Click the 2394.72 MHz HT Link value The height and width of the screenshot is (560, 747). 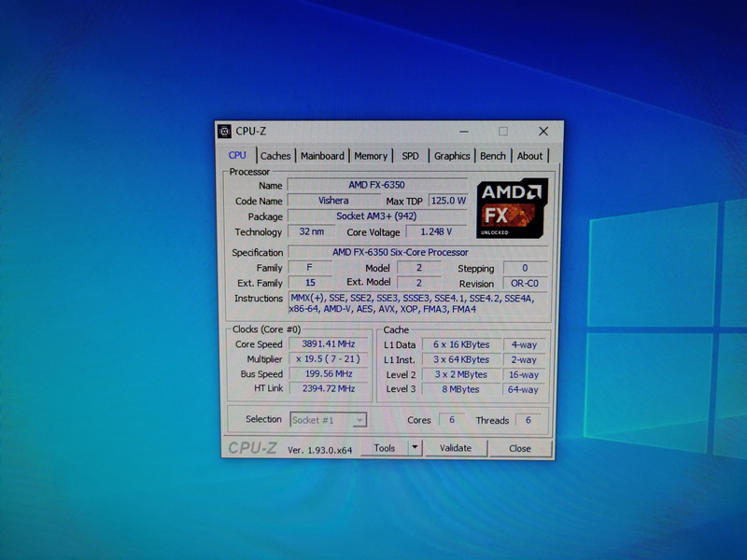(329, 388)
